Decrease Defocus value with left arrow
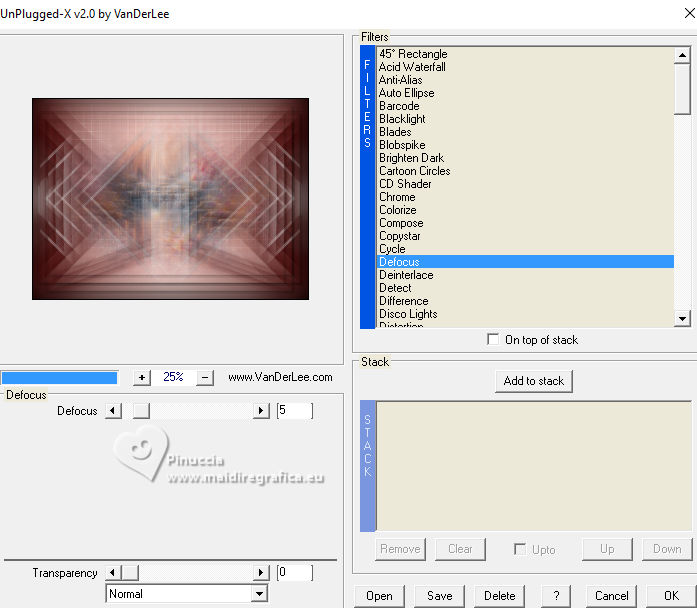The image size is (697, 608). [113, 411]
